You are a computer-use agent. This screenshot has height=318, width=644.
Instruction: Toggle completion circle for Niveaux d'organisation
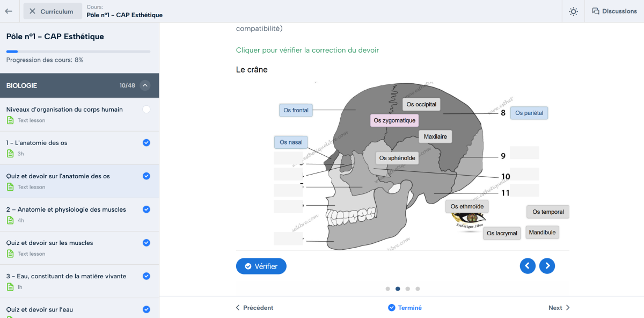coord(147,110)
